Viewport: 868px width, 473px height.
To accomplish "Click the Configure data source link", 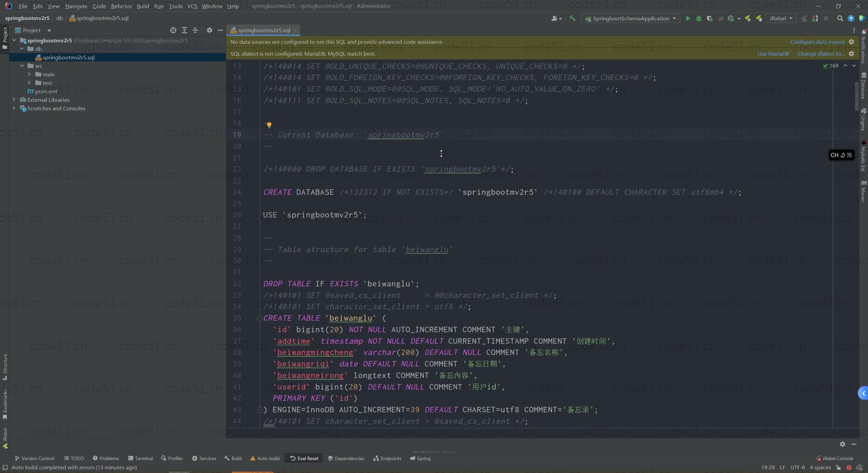I will [817, 42].
